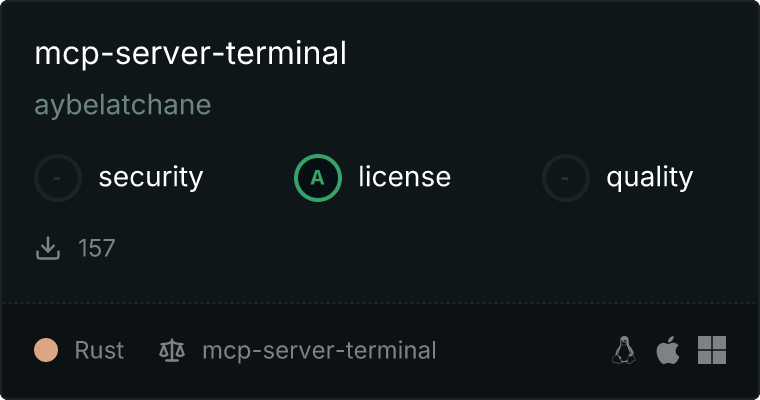Select the Rust language label
This screenshot has height=400, width=760.
coord(99,350)
